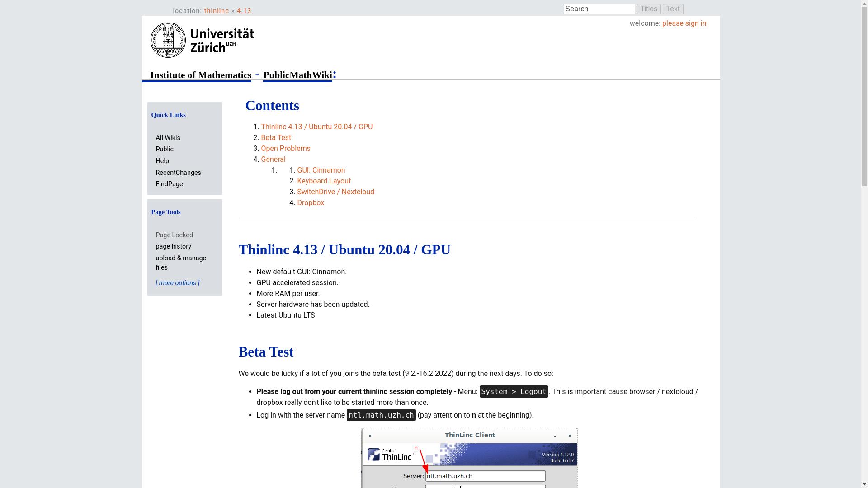Click the ThinLinc Client screenshot image

pyautogui.click(x=469, y=458)
